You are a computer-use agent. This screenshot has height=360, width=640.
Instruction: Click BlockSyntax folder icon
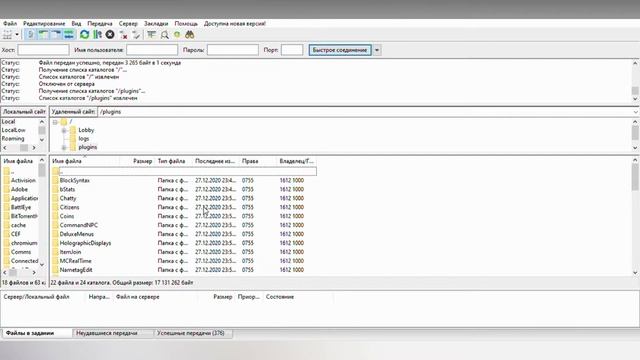coord(56,180)
